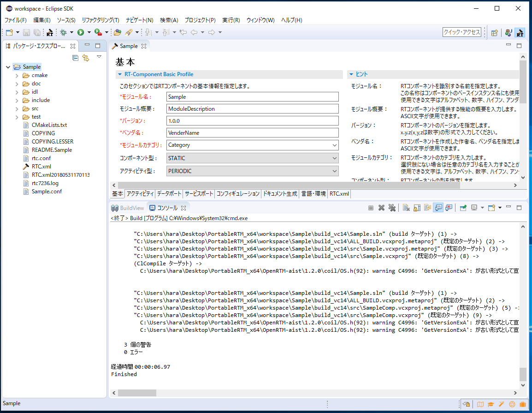Toggle Show Console on Standard Error change

(449, 208)
